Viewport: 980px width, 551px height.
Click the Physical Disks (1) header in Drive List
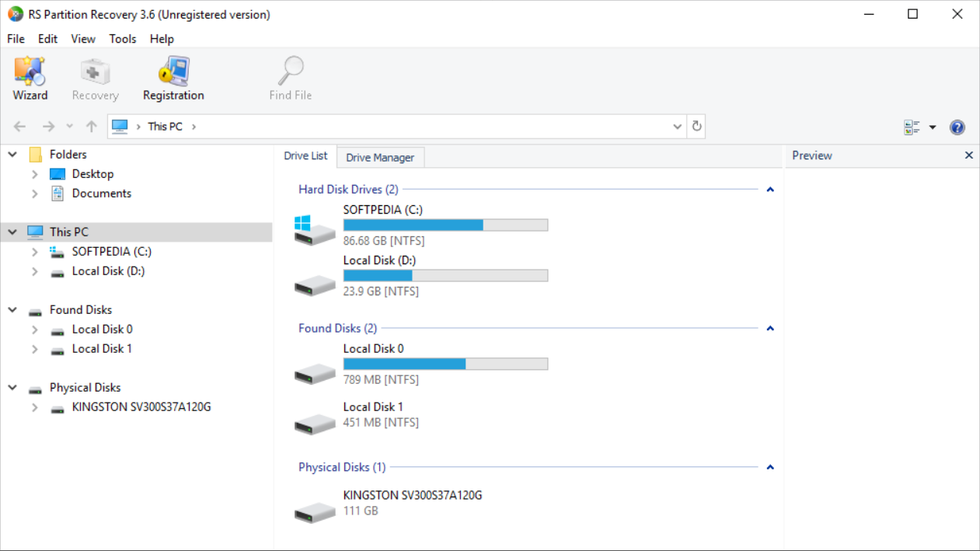point(342,468)
